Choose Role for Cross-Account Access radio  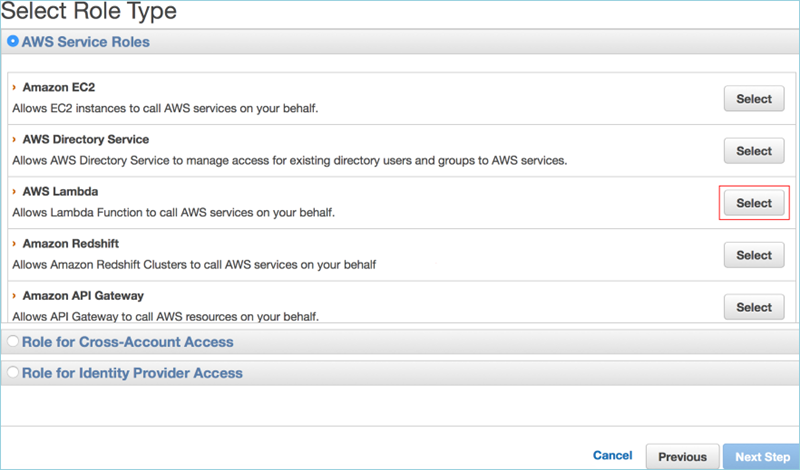pyautogui.click(x=13, y=341)
